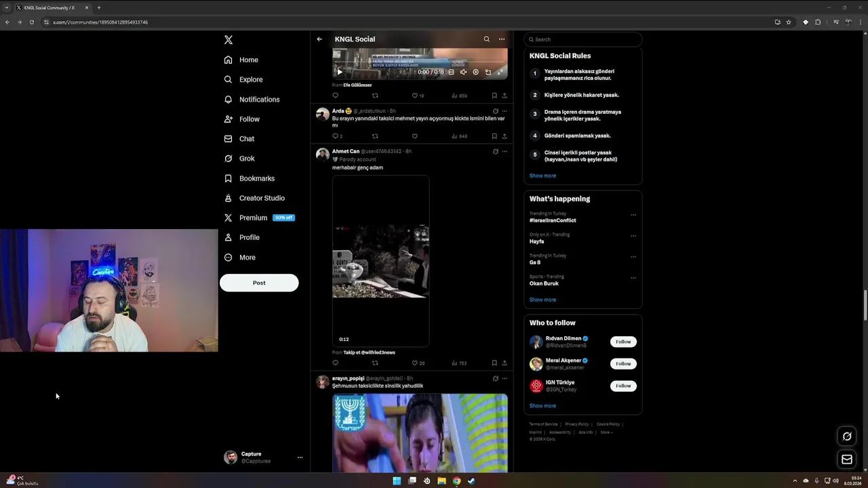
Task: Open more options for Okan Buruk trend
Action: click(633, 278)
